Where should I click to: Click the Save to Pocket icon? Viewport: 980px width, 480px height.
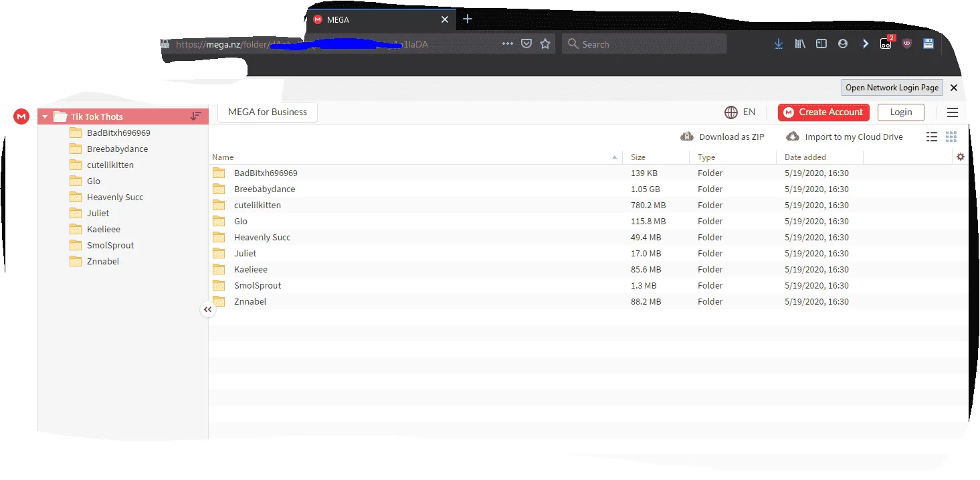click(526, 44)
